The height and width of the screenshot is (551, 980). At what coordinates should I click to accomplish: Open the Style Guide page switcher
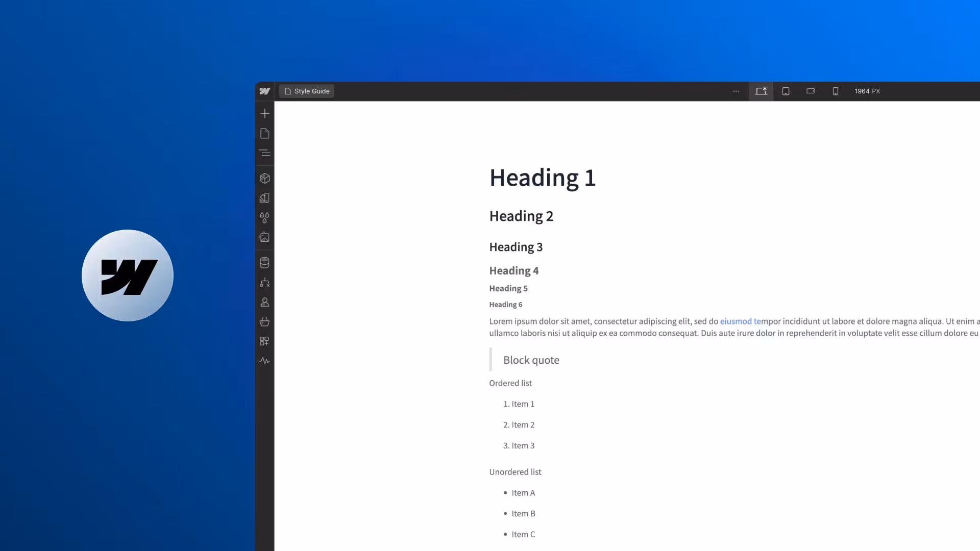point(307,91)
